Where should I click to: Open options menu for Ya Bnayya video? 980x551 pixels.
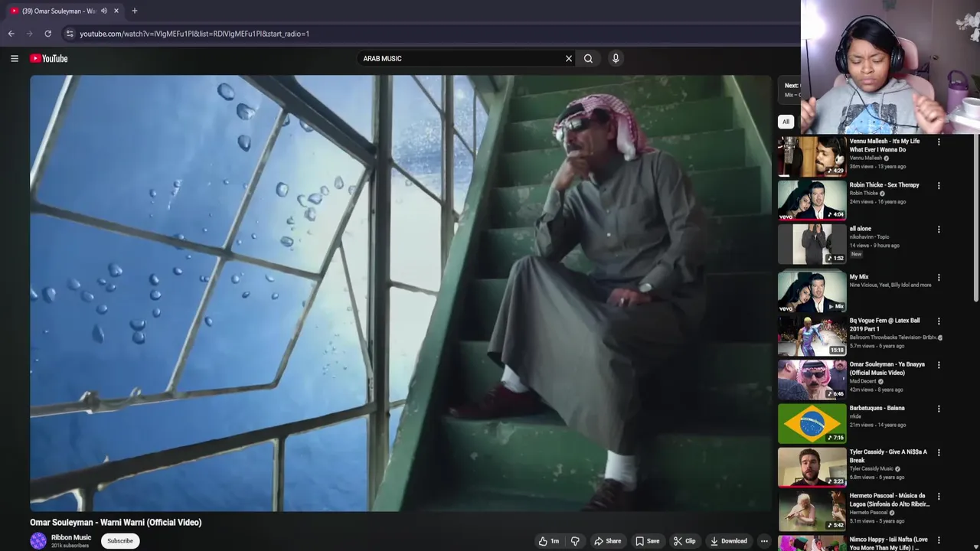pyautogui.click(x=939, y=364)
